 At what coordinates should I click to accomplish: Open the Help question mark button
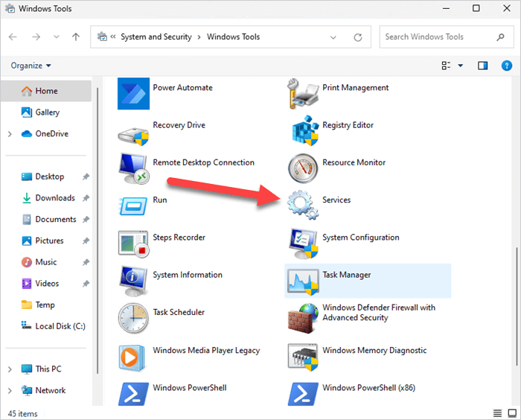[507, 66]
